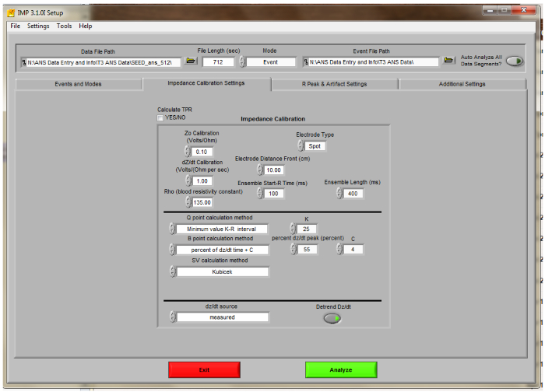Click the K value stepper arrows
Viewport: 545px width, 392px height.
[x=292, y=229]
